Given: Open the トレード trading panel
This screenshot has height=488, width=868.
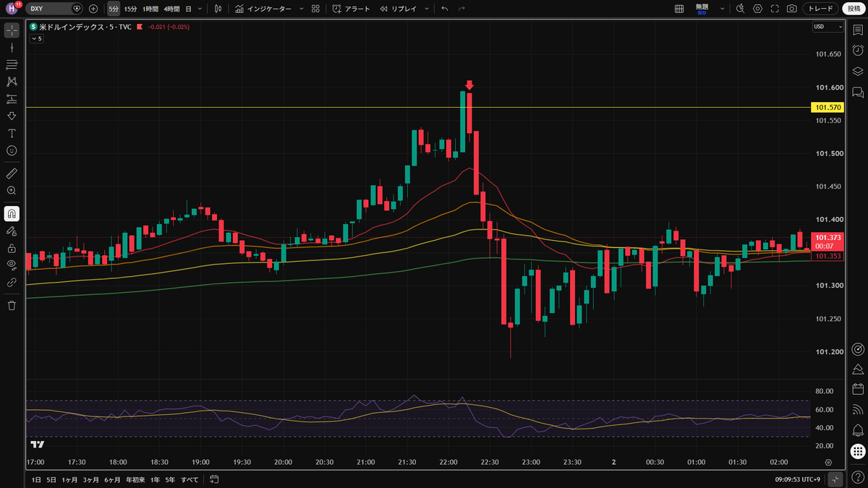Looking at the screenshot, I should [x=820, y=9].
